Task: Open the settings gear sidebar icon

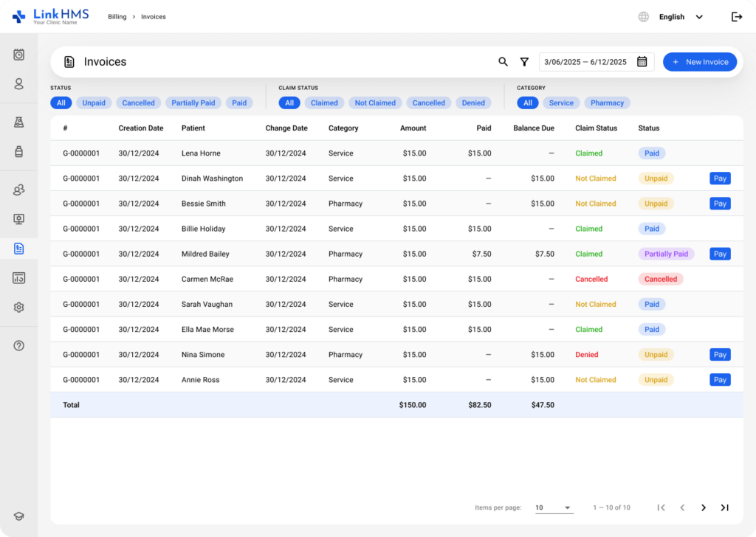Action: pyautogui.click(x=18, y=308)
